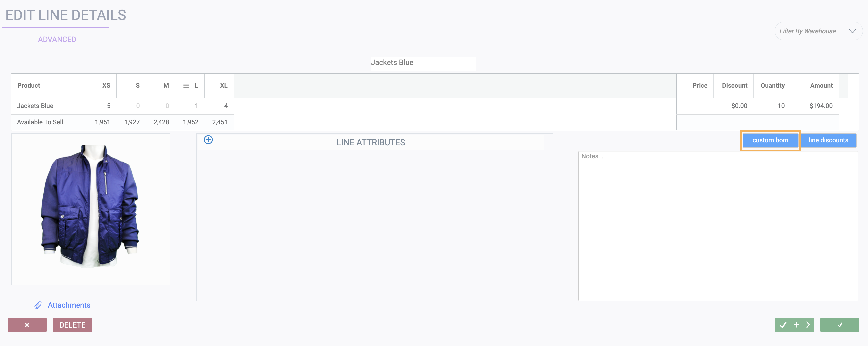Click the quantity total 10

click(x=781, y=106)
